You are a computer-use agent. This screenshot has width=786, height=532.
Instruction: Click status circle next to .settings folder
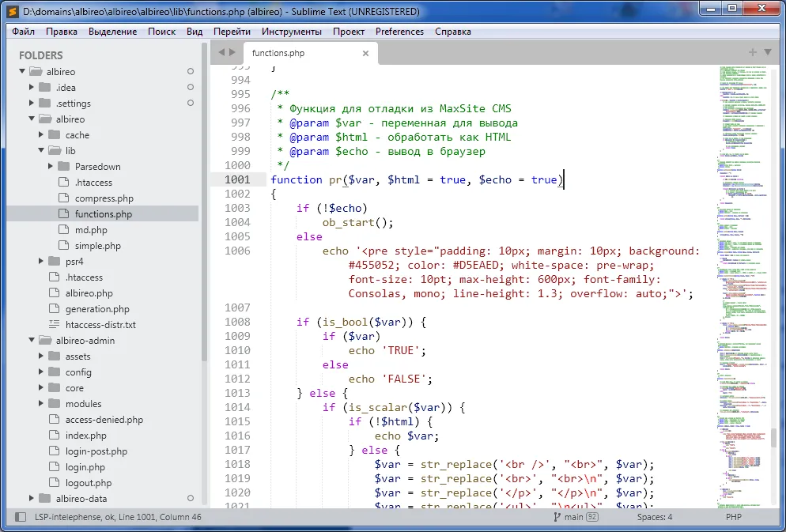click(190, 104)
